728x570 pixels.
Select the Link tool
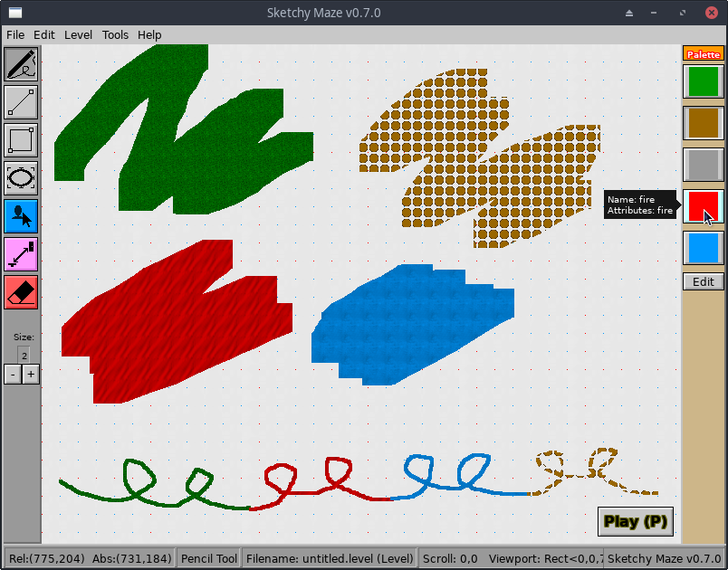[x=21, y=254]
